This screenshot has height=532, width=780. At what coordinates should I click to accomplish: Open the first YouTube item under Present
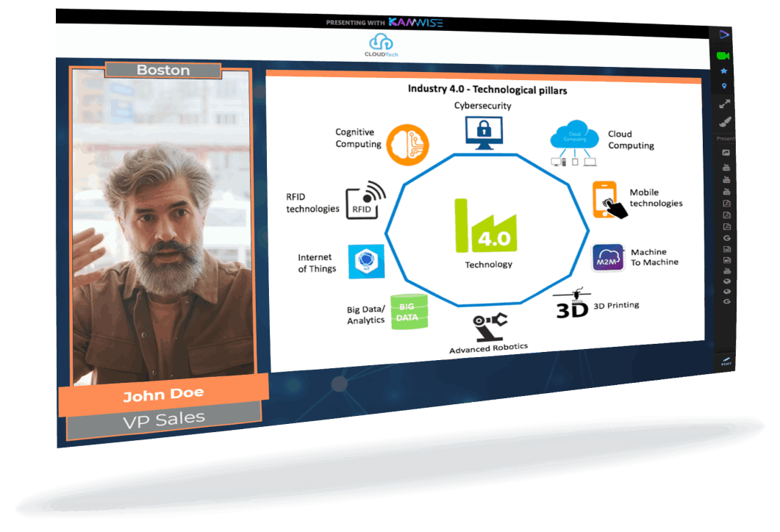coord(726,168)
